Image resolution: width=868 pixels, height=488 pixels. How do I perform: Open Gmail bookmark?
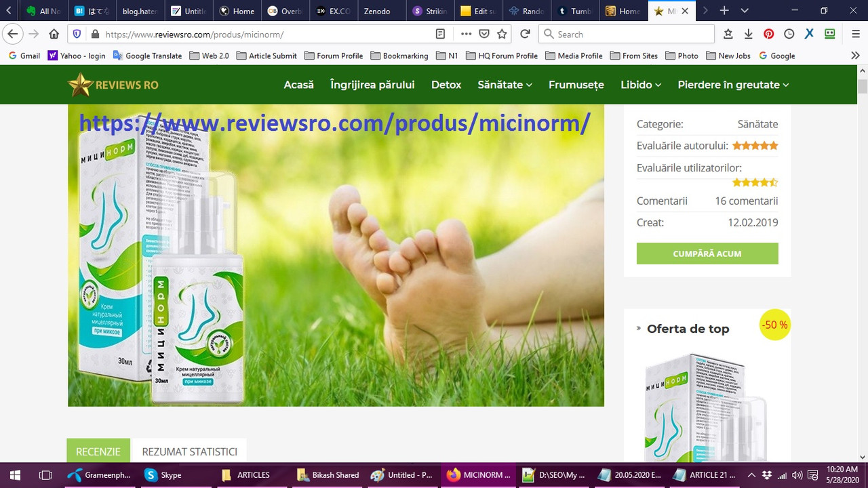[x=24, y=56]
